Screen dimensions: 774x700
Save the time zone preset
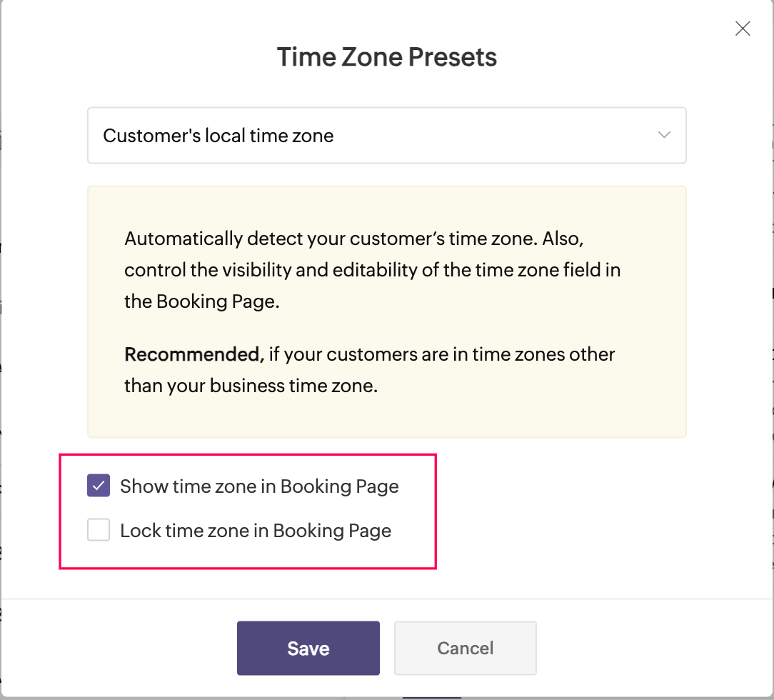(308, 648)
